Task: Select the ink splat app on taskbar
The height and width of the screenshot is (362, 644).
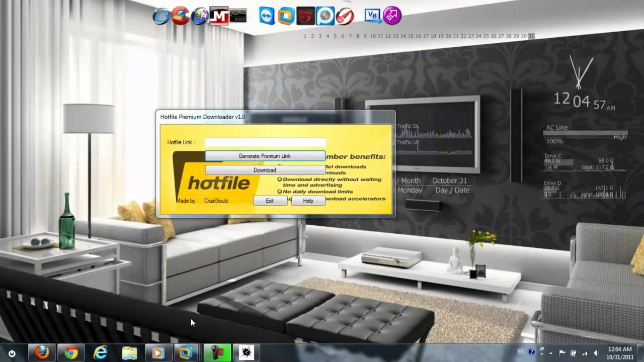Action: (x=246, y=353)
